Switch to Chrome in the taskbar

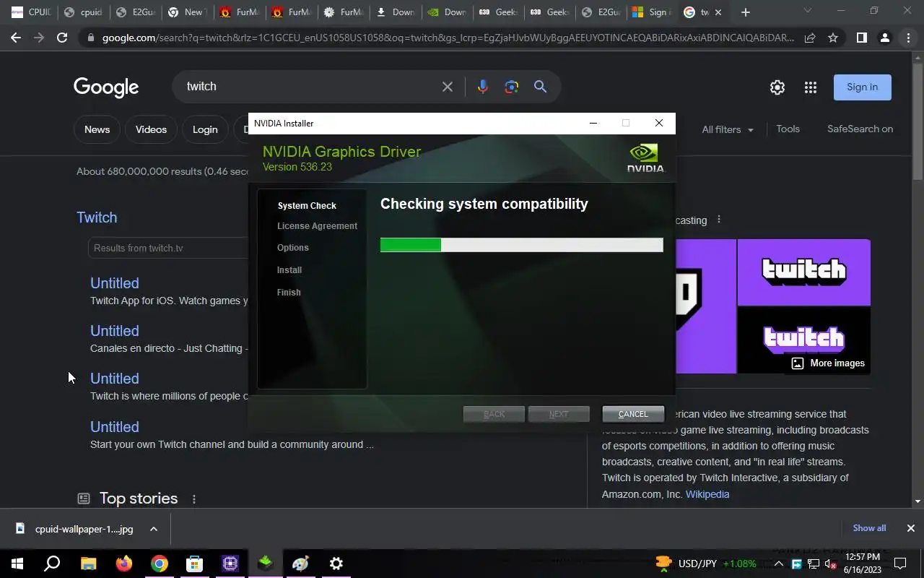tap(160, 564)
